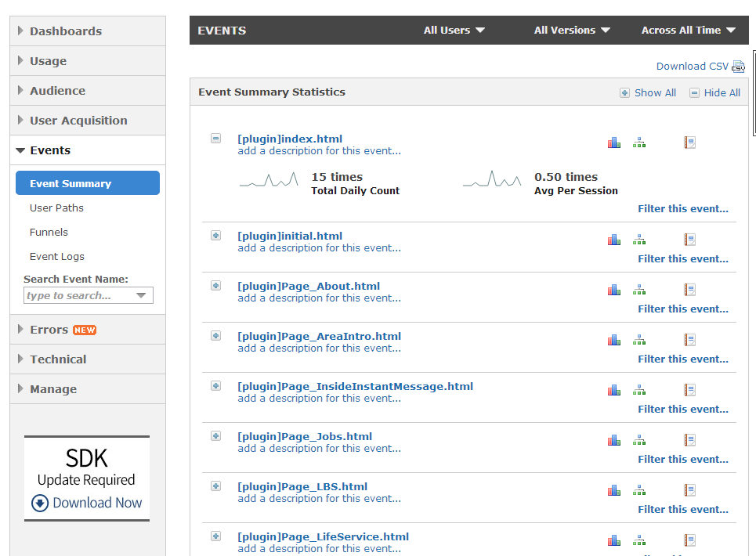This screenshot has width=756, height=556.
Task: Click the Download CSV file icon
Action: [738, 67]
